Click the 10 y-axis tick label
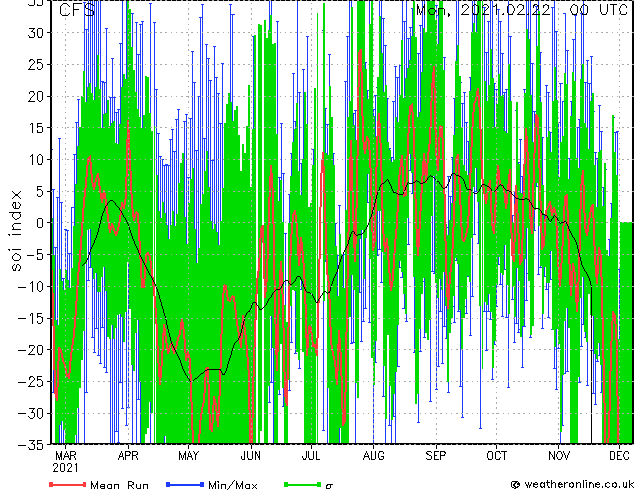 click(36, 160)
